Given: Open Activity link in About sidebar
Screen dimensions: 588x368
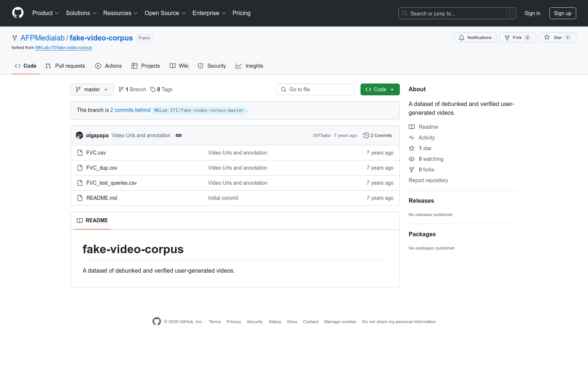Looking at the screenshot, I should pyautogui.click(x=422, y=138).
